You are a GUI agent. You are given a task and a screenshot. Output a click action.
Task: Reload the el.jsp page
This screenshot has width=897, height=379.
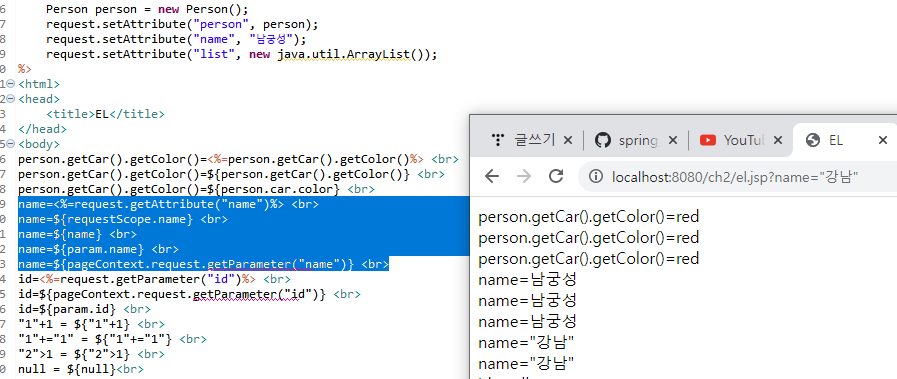(556, 176)
